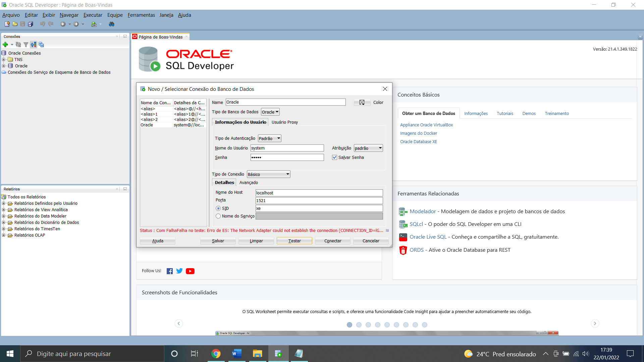
Task: Minimize the Relatórios panel
Action: coord(125,189)
